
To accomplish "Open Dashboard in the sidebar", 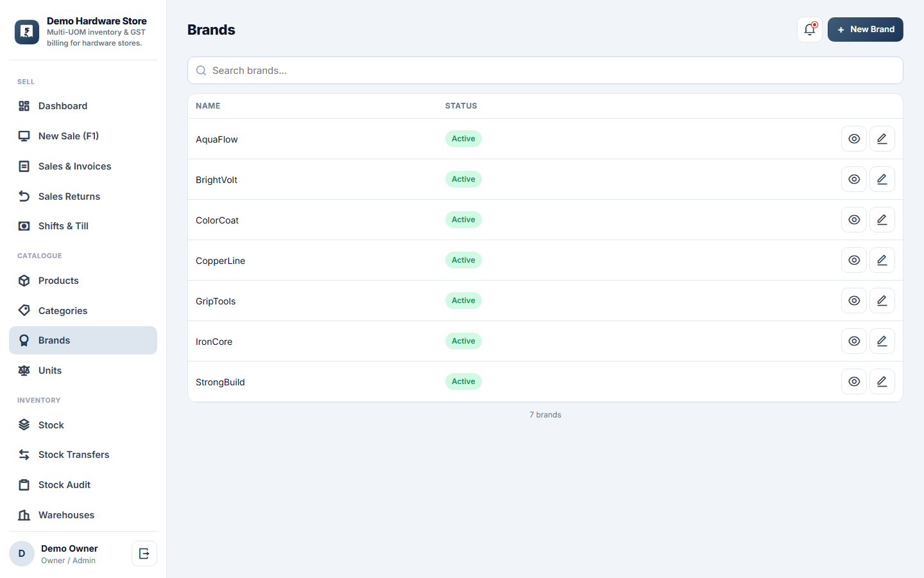I will (83, 106).
